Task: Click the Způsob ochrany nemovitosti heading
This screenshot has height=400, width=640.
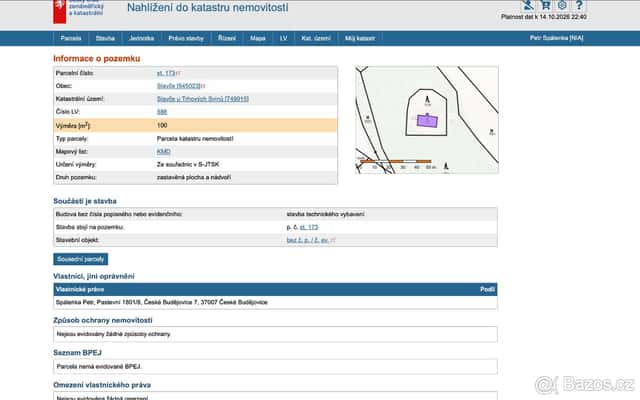Action: [103, 320]
